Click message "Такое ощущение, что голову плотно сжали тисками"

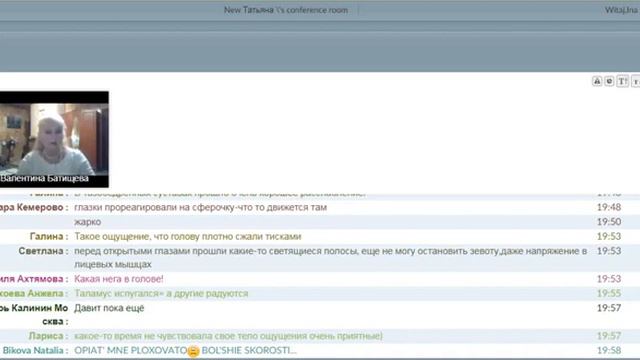click(x=188, y=236)
